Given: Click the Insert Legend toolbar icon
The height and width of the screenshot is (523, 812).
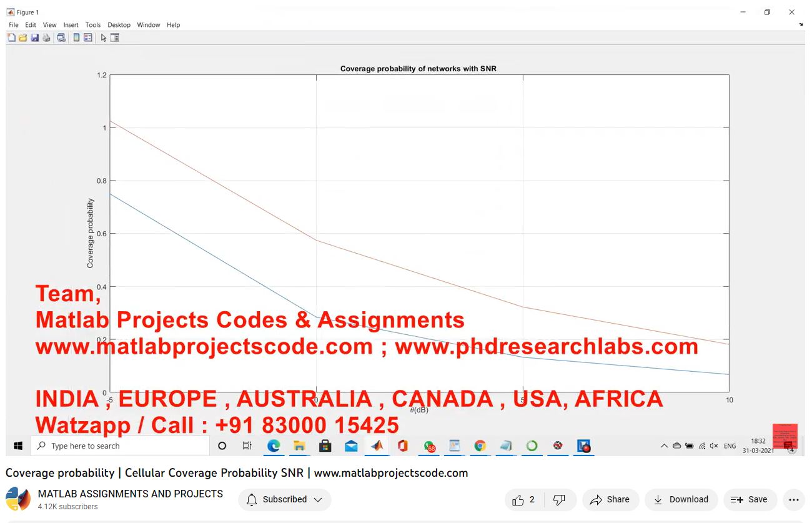Looking at the screenshot, I should click(x=87, y=38).
